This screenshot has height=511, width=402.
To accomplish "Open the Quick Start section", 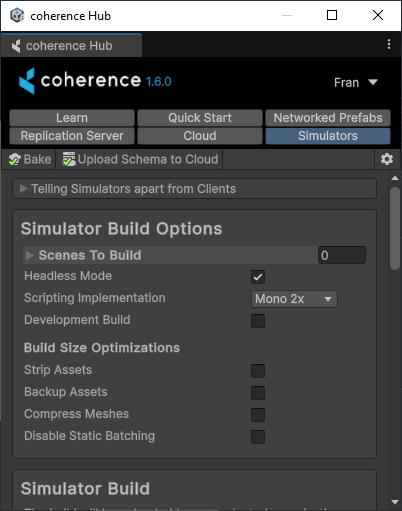I will click(200, 118).
